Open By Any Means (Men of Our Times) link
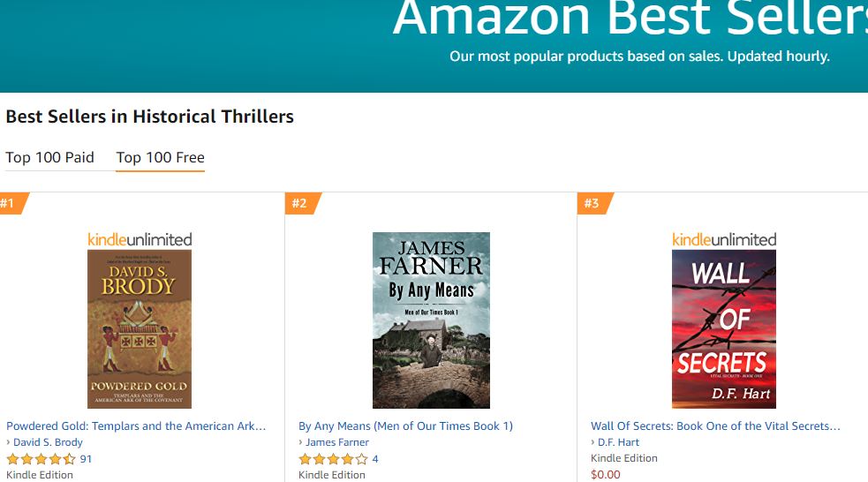The height and width of the screenshot is (482, 868). [x=405, y=426]
